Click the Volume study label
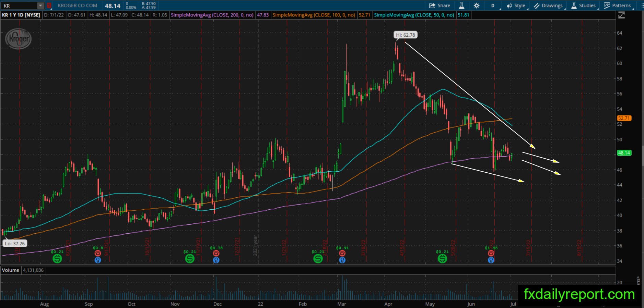644x308 pixels. 11,270
